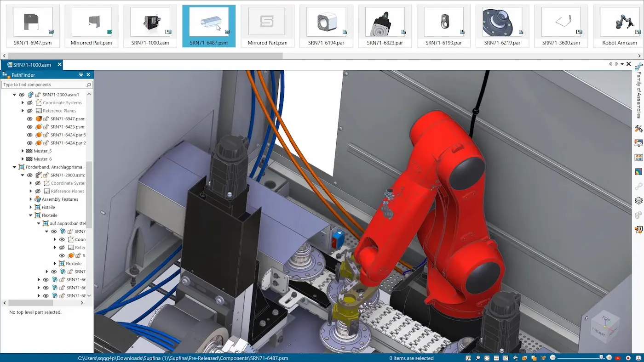
Task: Show Reference Planes under SRN71-2300.asm:1
Action: (x=30, y=111)
